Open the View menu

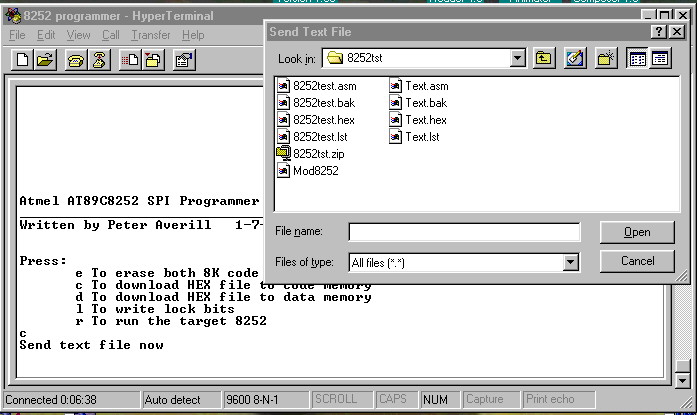tap(79, 35)
